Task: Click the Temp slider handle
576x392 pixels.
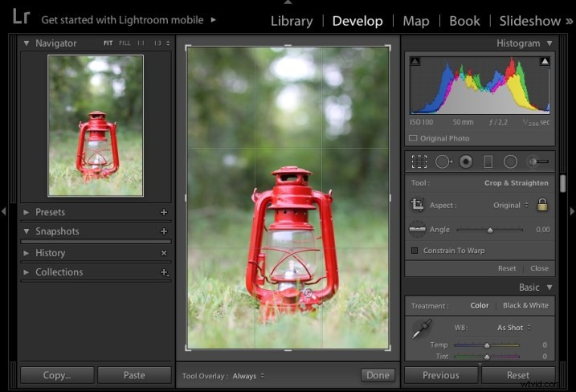Action: pos(487,345)
